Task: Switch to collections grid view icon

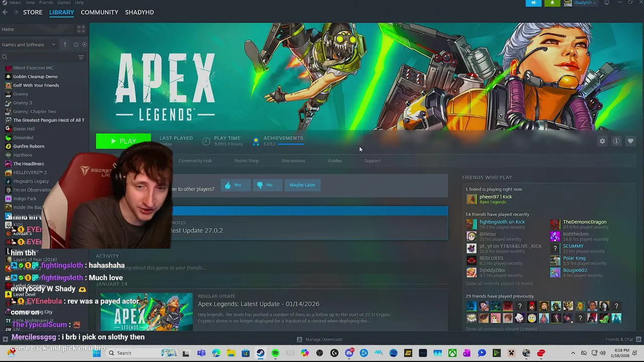Action: point(81,29)
